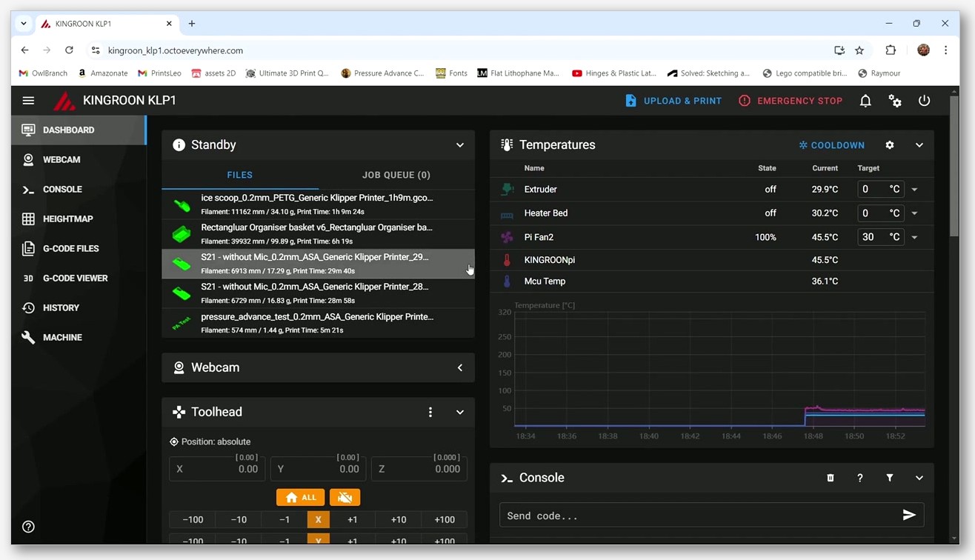Collapse the Temperatures panel
Viewport: 975px width, 560px height.
point(919,145)
